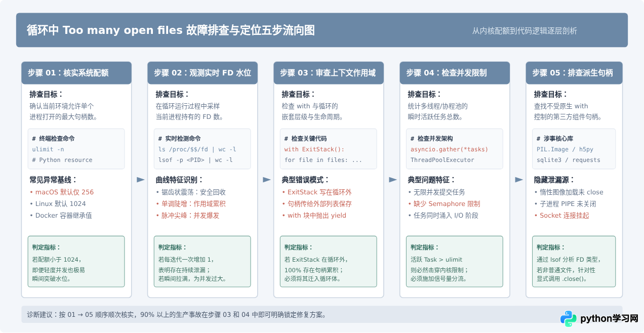This screenshot has width=644, height=333.
Task: Click the bullet "Docker 容器继承值"
Action: [61, 216]
